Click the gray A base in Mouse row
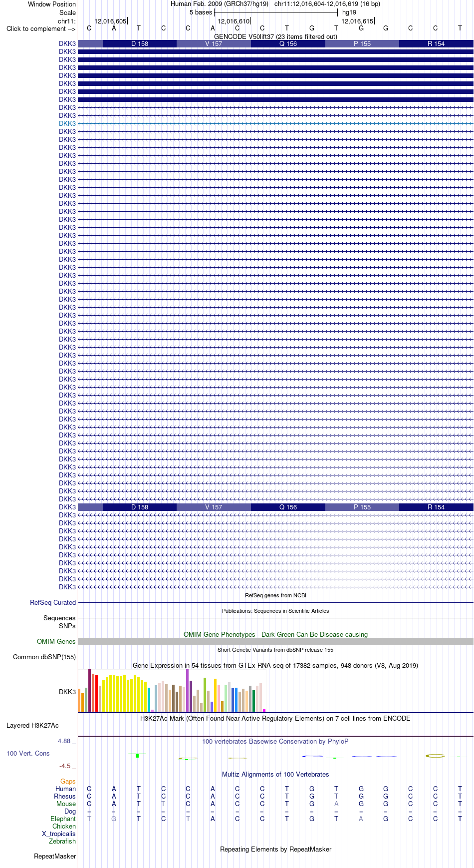The width and height of the screenshot is (474, 868). (x=336, y=804)
